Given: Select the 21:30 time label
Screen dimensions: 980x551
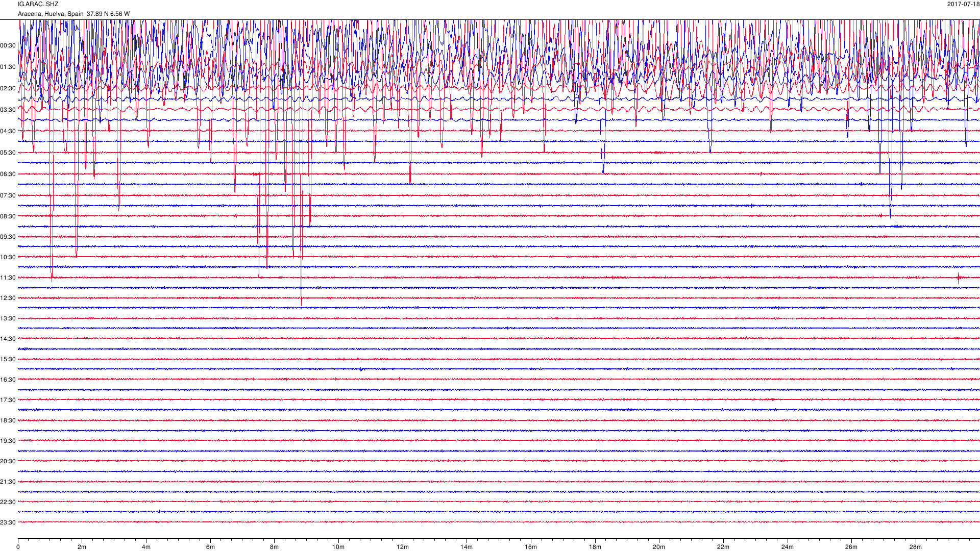Looking at the screenshot, I should pyautogui.click(x=8, y=482).
